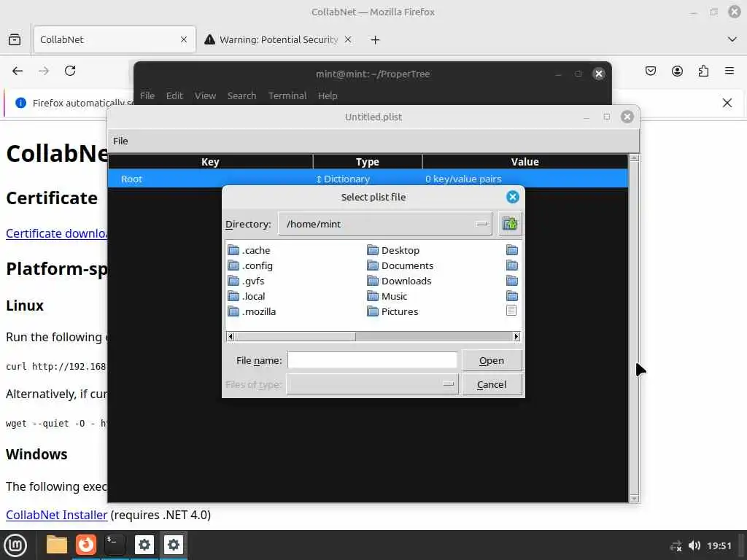
Task: Select the Downloads folder in the list
Action: [399, 281]
